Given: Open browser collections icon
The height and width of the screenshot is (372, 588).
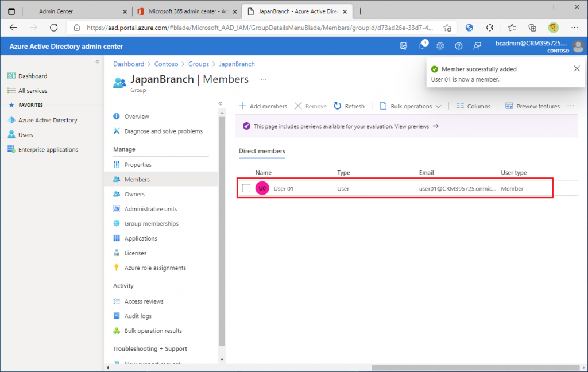Looking at the screenshot, I should [x=532, y=28].
